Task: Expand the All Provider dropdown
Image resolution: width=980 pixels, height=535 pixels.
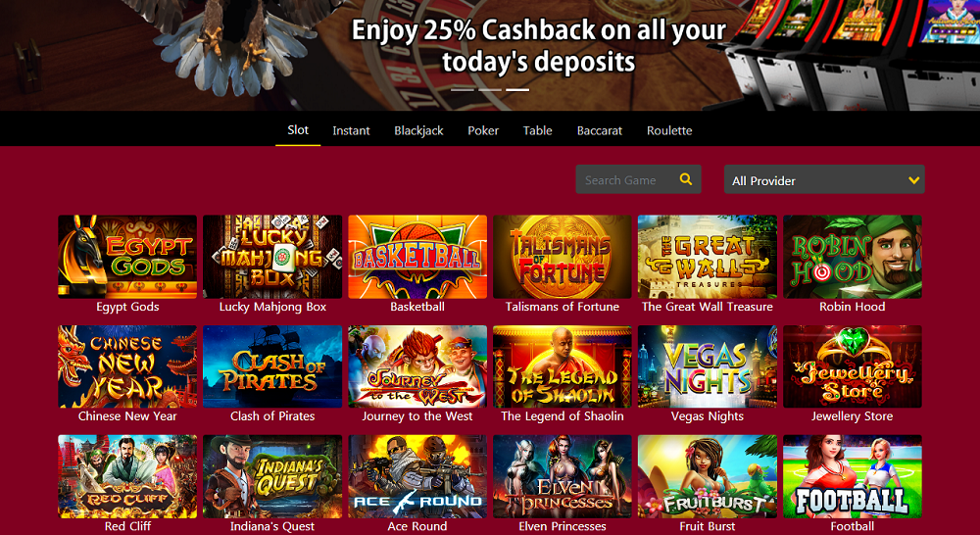Action: (824, 180)
